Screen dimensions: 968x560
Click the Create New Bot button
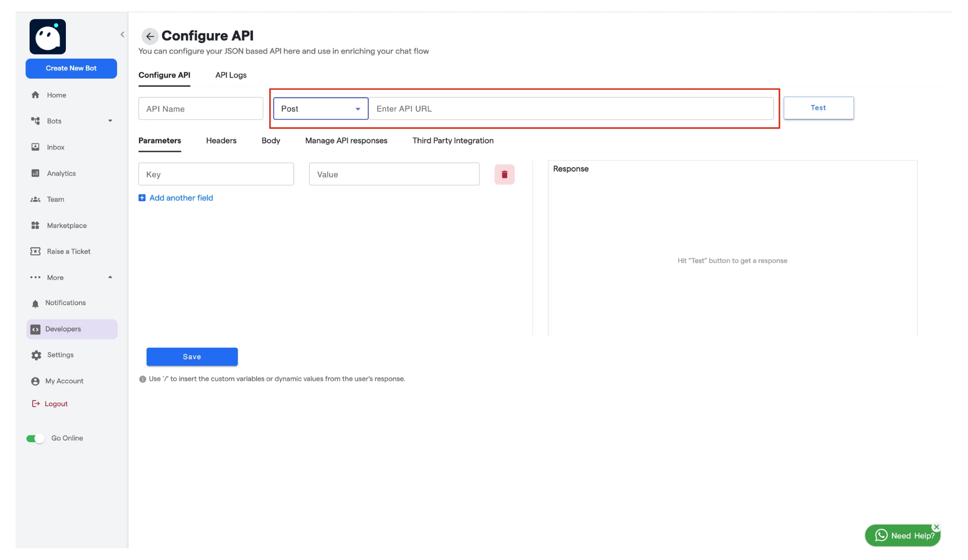71,68
